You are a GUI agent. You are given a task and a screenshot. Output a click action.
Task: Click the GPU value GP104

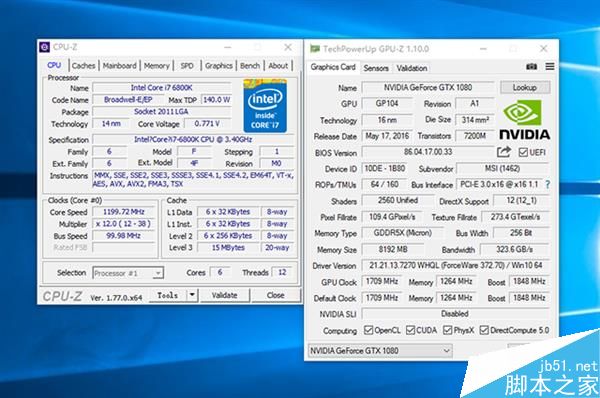tap(387, 103)
